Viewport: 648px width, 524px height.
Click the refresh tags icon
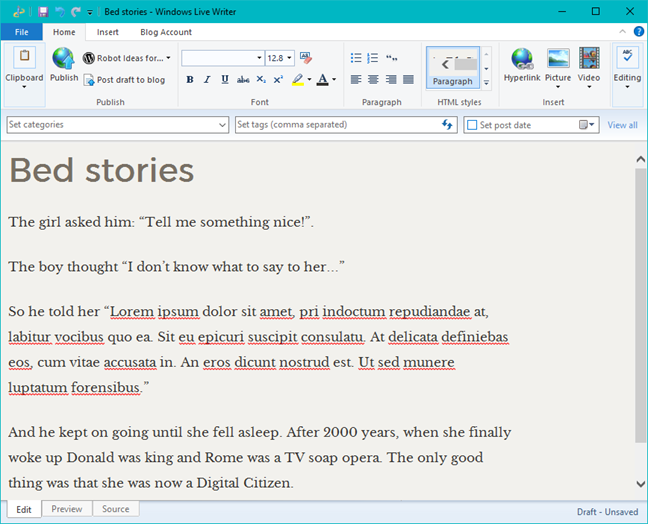pyautogui.click(x=447, y=124)
